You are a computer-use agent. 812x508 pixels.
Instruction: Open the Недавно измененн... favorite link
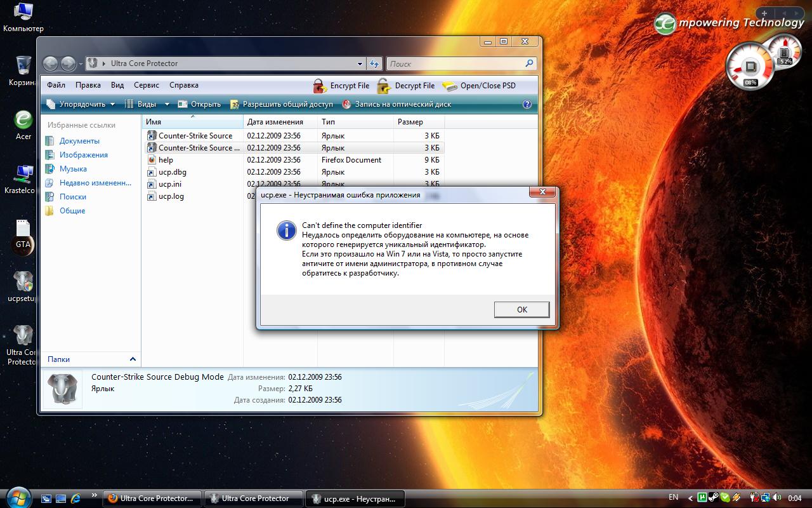[x=88, y=183]
